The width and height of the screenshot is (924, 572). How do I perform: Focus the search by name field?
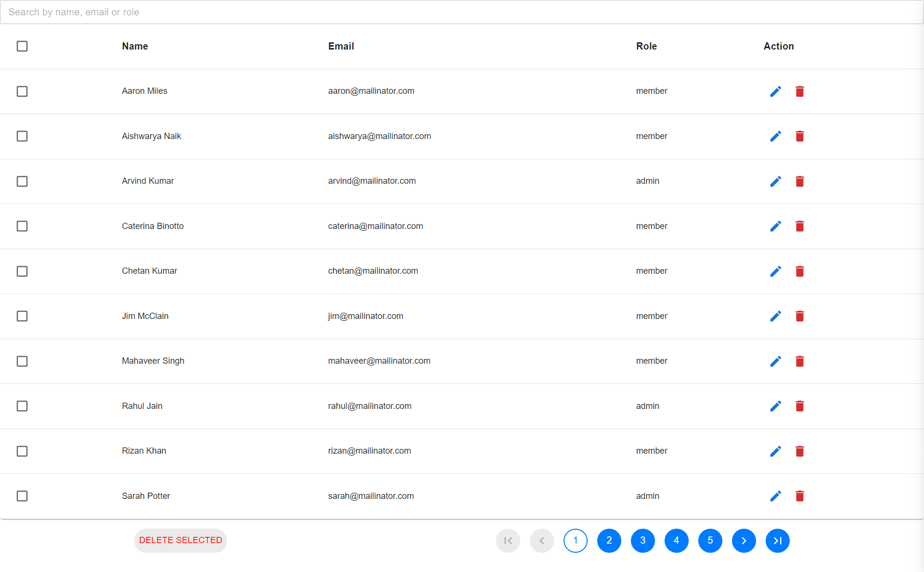pos(462,12)
